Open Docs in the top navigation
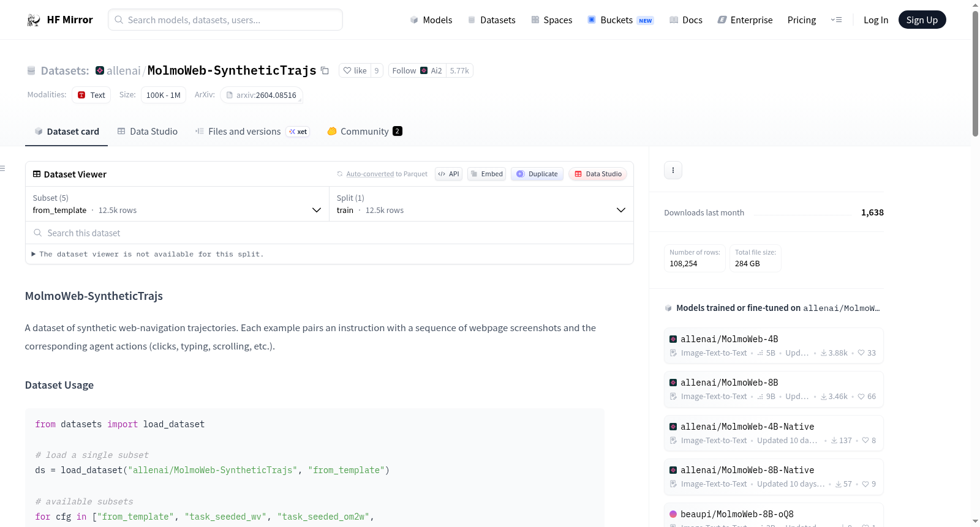Screen dimensions: 980x527 686,20
